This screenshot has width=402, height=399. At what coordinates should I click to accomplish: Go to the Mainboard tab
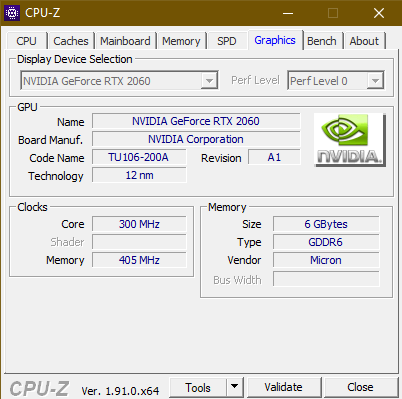coord(125,41)
